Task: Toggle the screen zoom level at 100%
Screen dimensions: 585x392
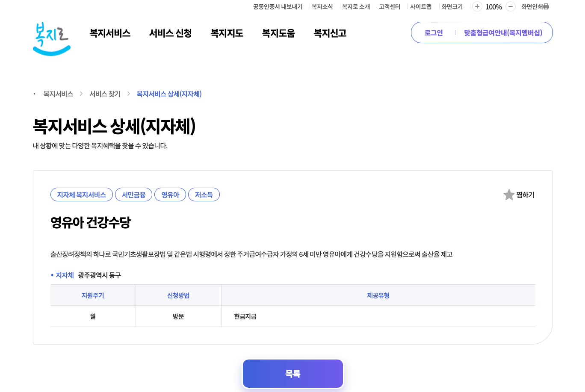Action: [x=493, y=6]
